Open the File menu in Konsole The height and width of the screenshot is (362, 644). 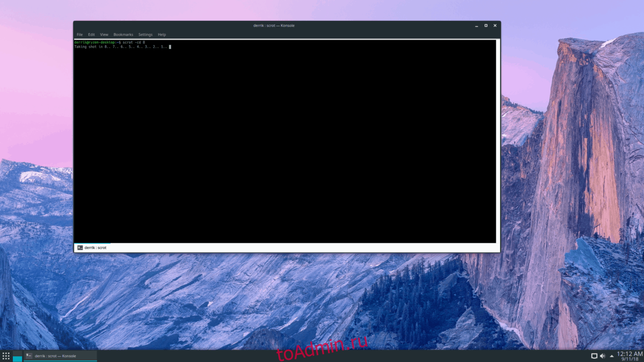pyautogui.click(x=79, y=34)
